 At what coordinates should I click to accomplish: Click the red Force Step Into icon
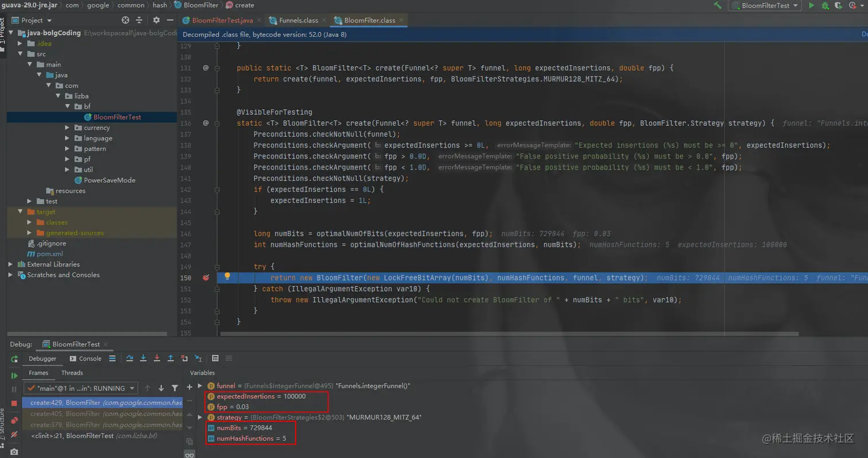click(157, 358)
